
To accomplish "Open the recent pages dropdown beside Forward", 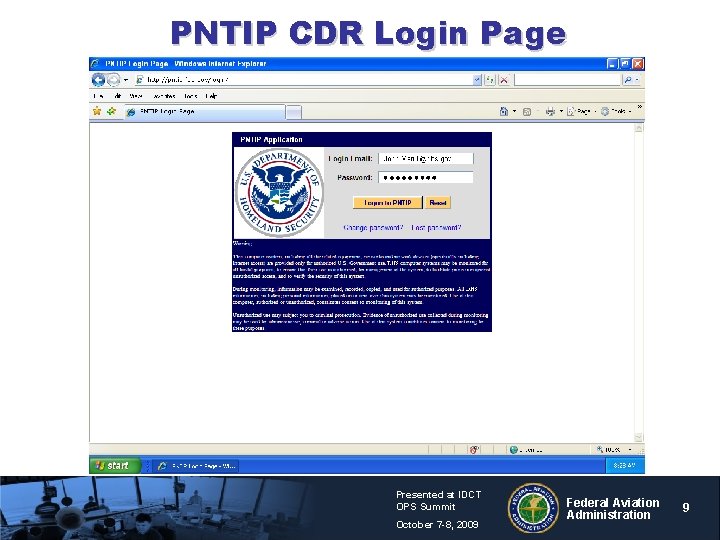I will pos(126,80).
